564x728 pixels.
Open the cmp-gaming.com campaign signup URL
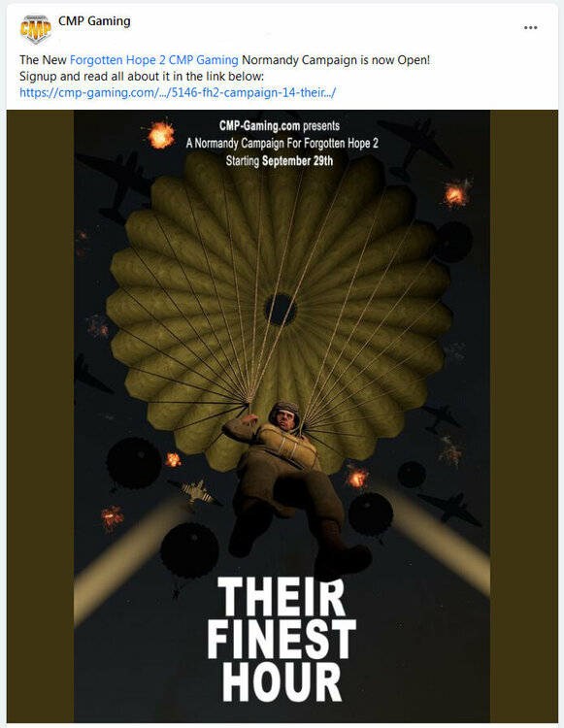[178, 92]
